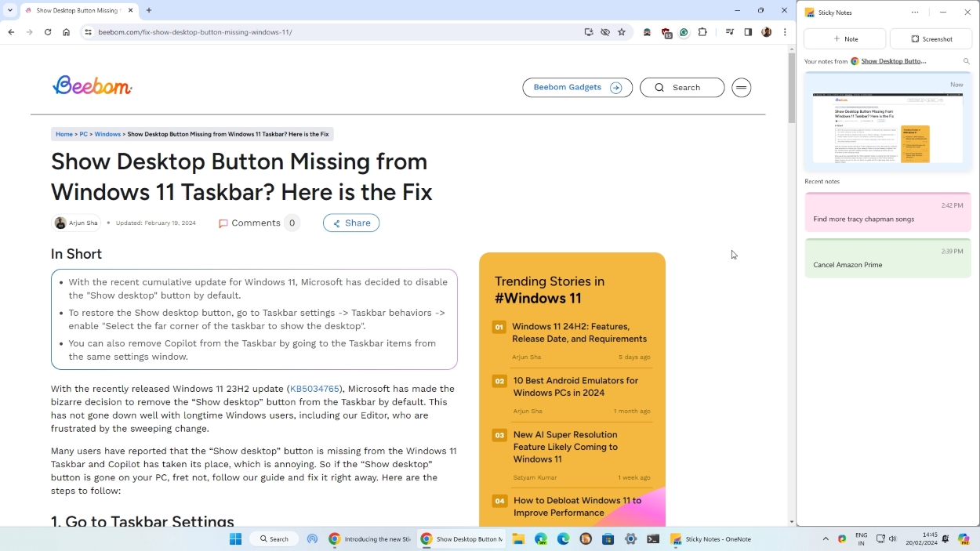Click the install-site icon in the address bar
980x551 pixels.
[589, 32]
